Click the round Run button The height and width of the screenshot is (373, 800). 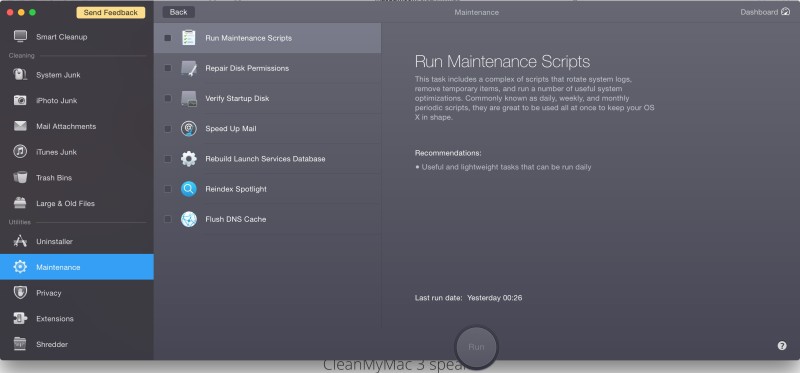tap(476, 347)
